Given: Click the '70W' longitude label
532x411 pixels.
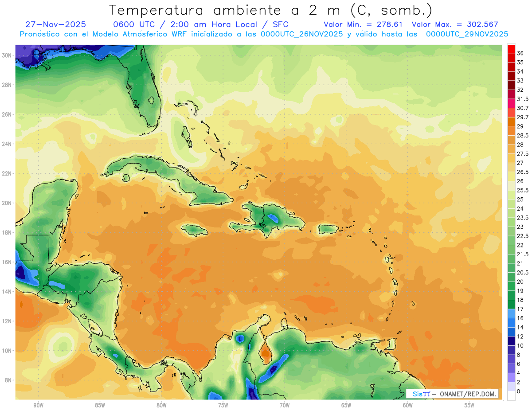Looking at the screenshot, I should (285, 405).
